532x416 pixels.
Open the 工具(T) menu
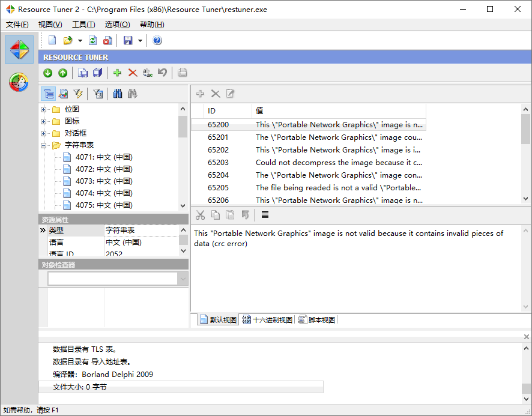[x=83, y=25]
